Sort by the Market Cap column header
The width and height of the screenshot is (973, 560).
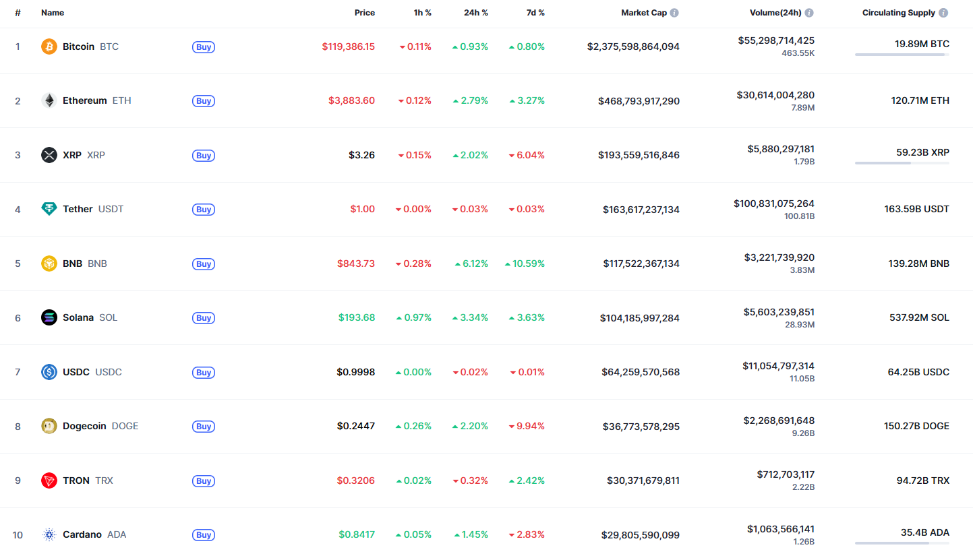click(644, 13)
